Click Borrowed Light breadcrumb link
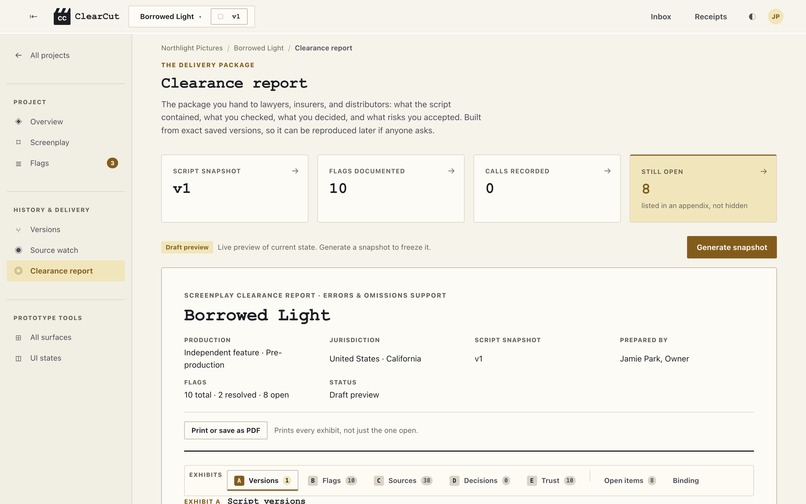806x504 pixels. click(x=259, y=48)
